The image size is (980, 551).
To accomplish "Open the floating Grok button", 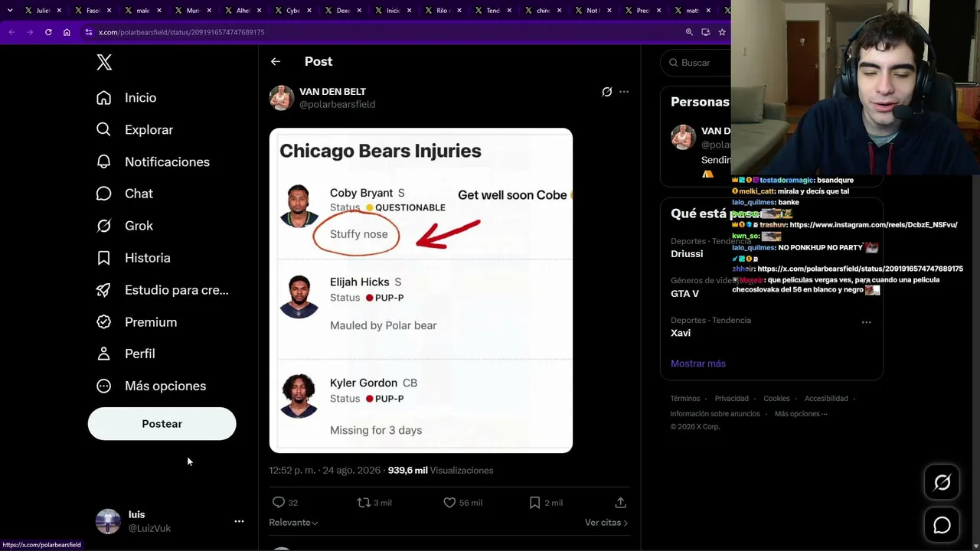I will point(942,482).
